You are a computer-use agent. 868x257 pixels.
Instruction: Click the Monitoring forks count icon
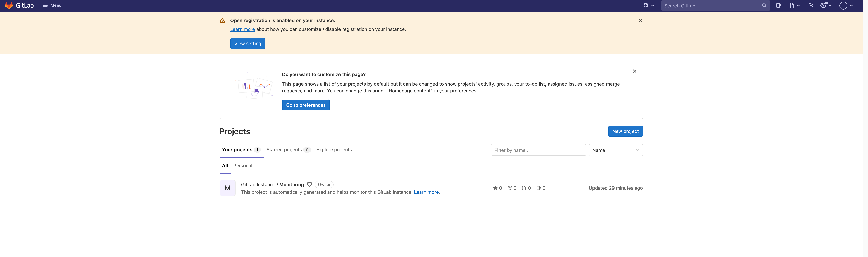pos(512,188)
